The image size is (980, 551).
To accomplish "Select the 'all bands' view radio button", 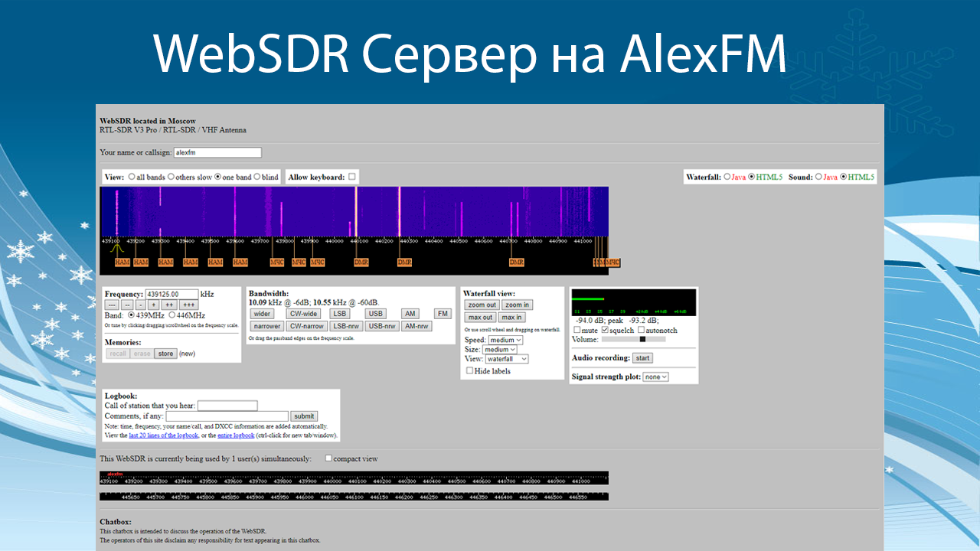I will [132, 177].
